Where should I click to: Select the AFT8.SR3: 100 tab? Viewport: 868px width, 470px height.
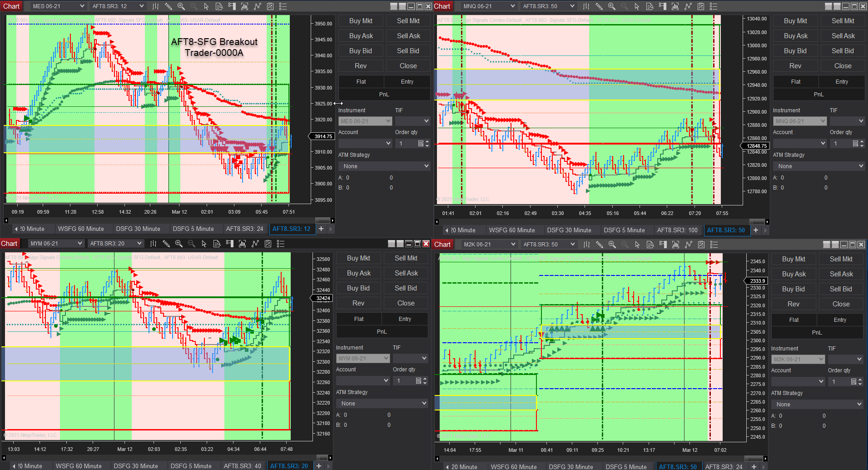[678, 230]
